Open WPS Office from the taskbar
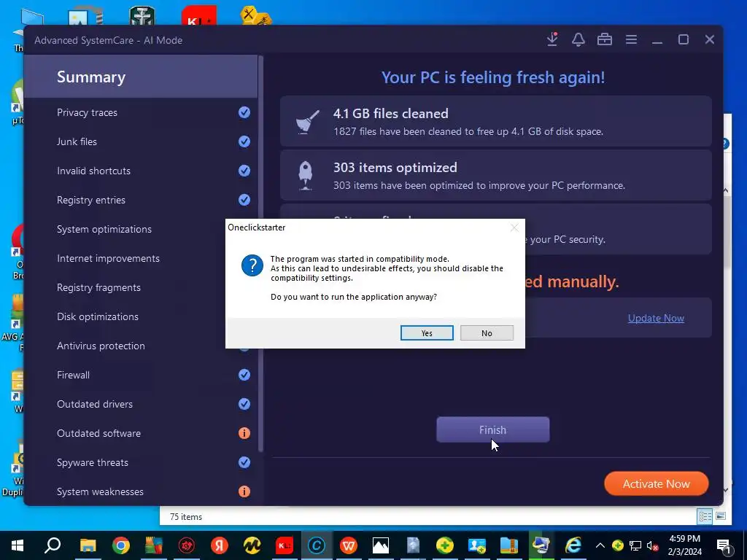Viewport: 747px width, 560px height. tap(348, 545)
